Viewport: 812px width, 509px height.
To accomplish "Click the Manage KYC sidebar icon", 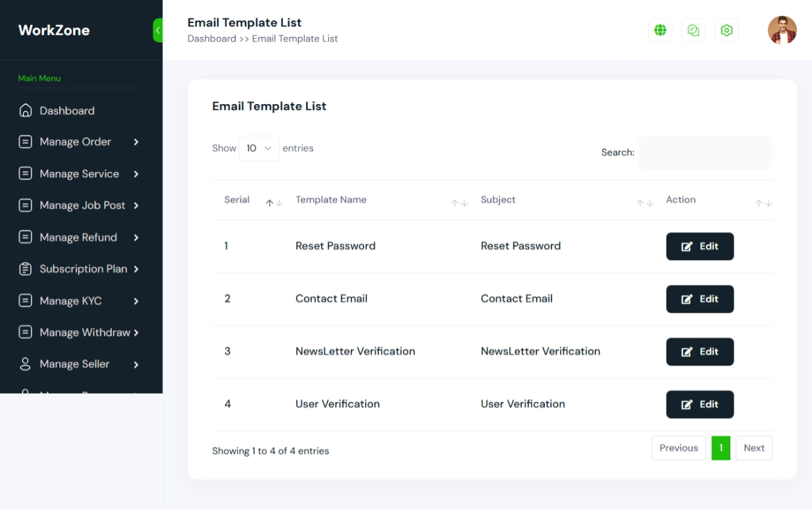I will coord(25,301).
